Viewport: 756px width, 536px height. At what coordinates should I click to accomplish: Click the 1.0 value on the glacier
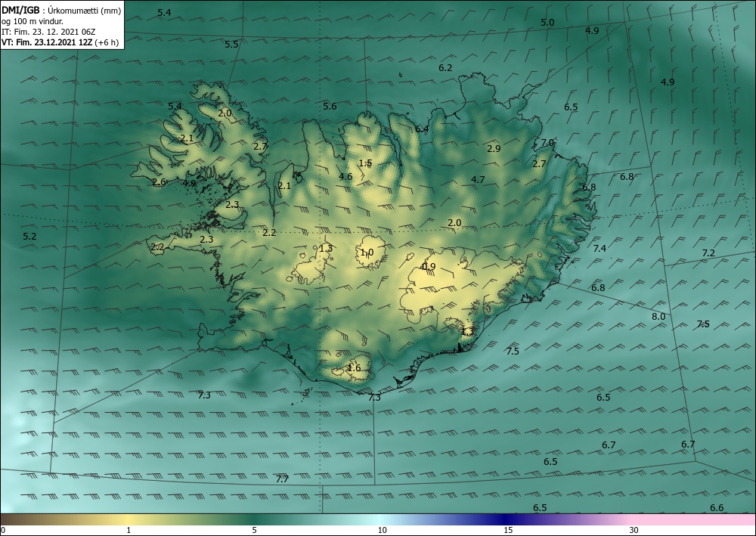pos(367,253)
